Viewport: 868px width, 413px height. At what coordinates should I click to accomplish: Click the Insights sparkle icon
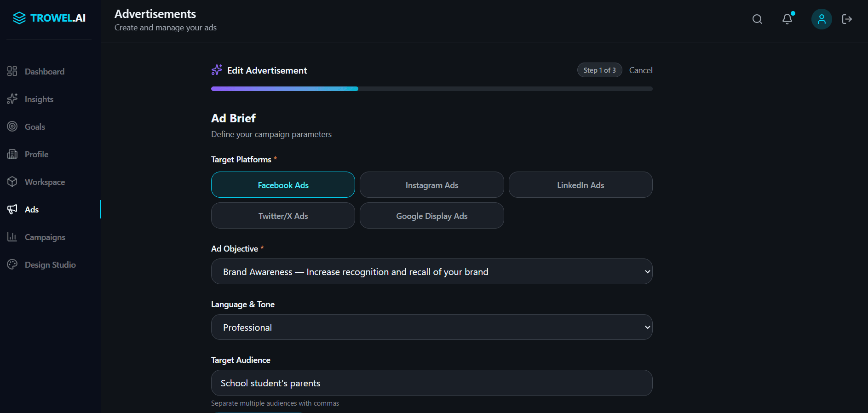pyautogui.click(x=12, y=99)
